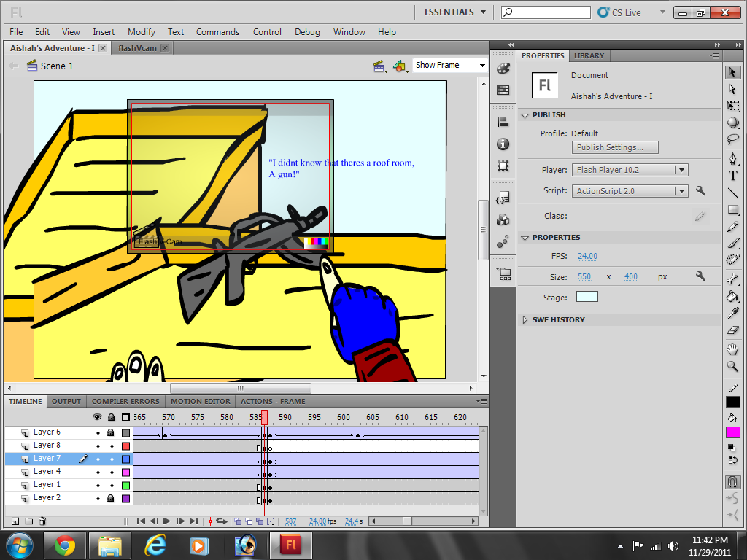Toggle visibility dot for Layer 4
The height and width of the screenshot is (560, 747).
pos(98,472)
